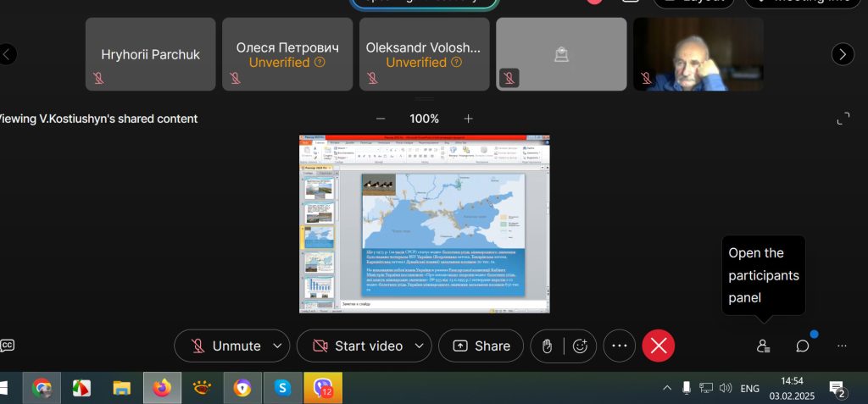
Task: Open the more options menu beside reactions
Action: (x=620, y=346)
